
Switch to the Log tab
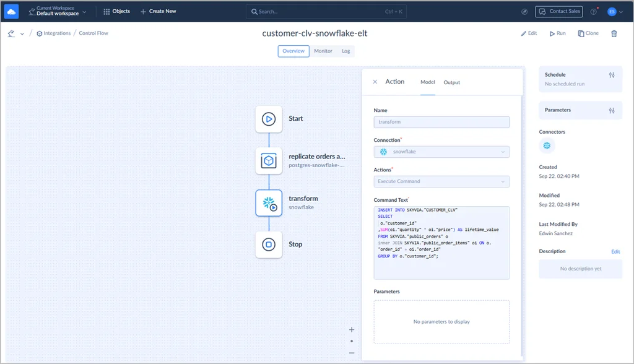(x=345, y=51)
